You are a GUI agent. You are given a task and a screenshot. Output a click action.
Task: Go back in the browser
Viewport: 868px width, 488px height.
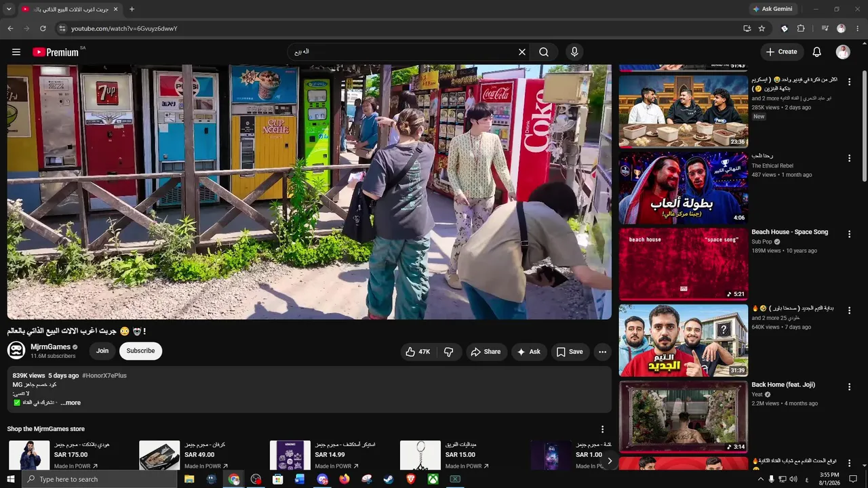pos(10,28)
